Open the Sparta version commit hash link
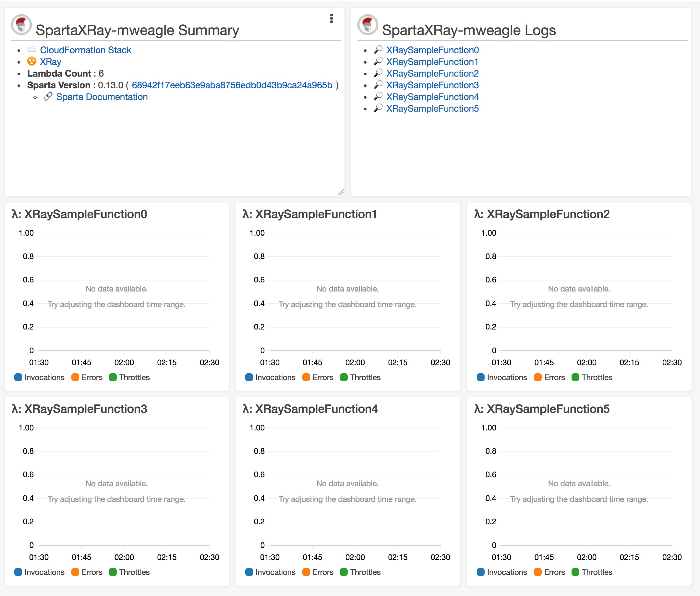700x596 pixels. tap(232, 85)
